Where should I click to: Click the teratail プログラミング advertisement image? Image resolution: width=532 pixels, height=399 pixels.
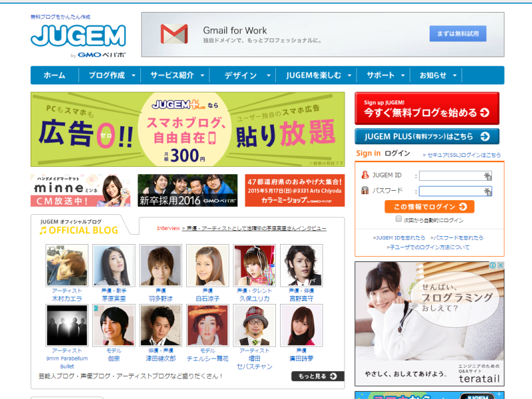click(x=430, y=324)
